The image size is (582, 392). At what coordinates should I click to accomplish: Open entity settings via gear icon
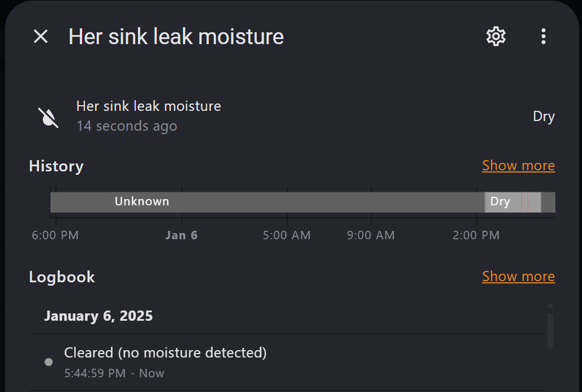496,37
